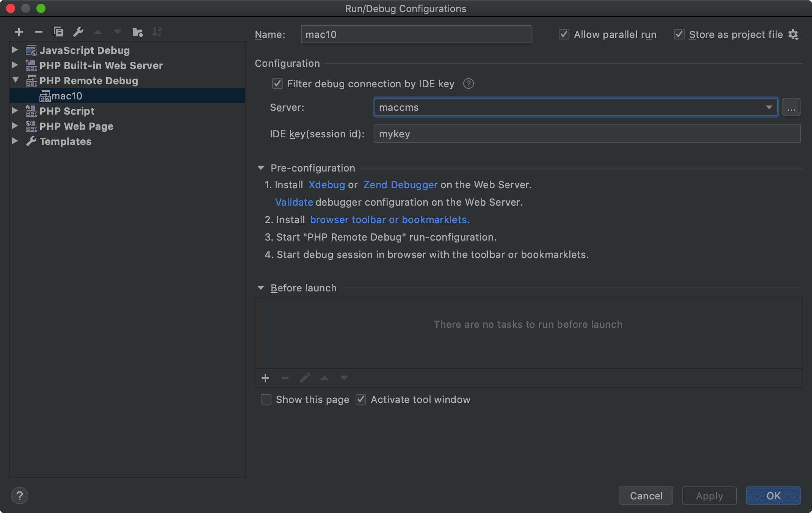The height and width of the screenshot is (513, 812).
Task: Click IDE key session id field
Action: pos(587,134)
